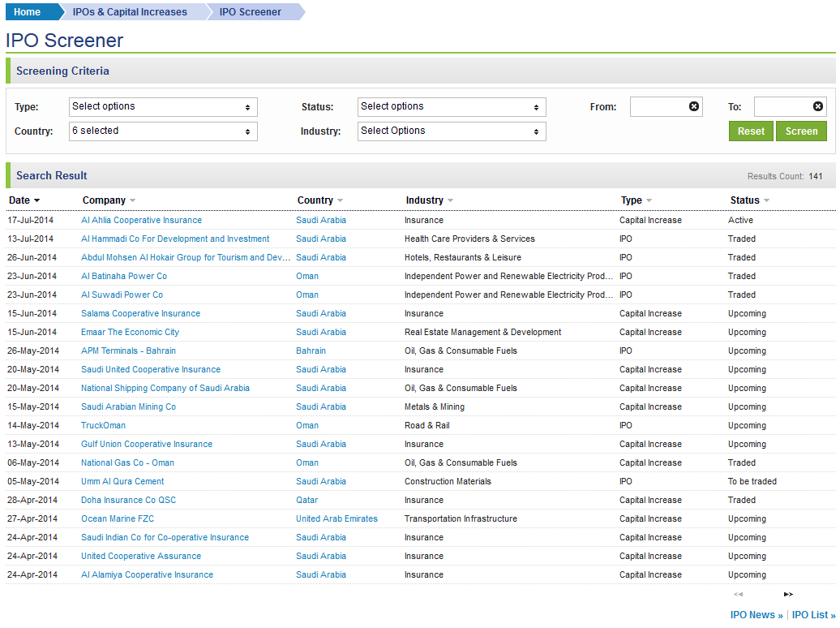
Task: Open IPOs & Capital Increases breadcrumb
Action: (x=131, y=12)
